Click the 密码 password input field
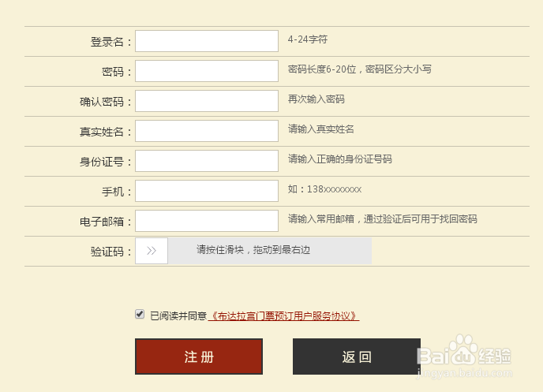 tap(207, 71)
